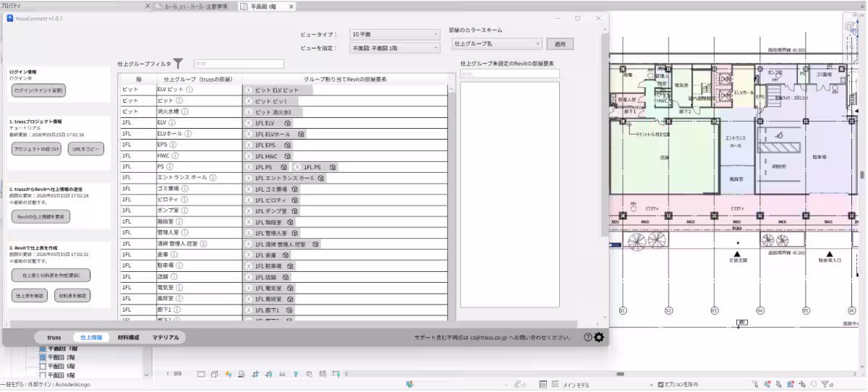Remove the ピット ELV ピット room tag
The image size is (868, 392).
point(250,90)
